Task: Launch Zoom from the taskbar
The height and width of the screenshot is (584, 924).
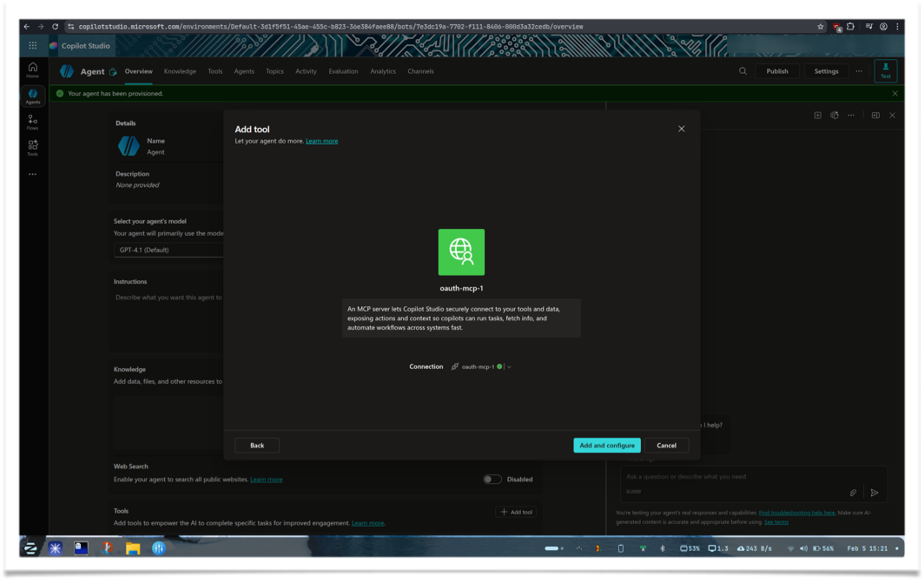Action: (29, 549)
